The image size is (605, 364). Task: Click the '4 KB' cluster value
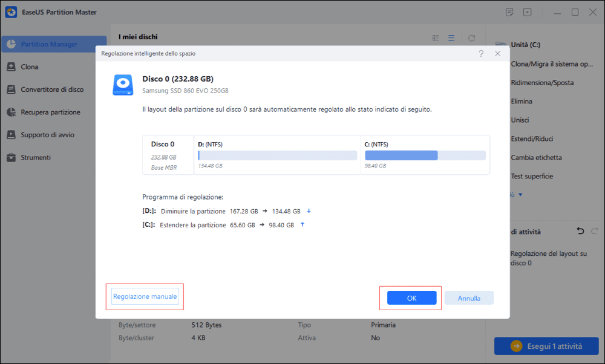[x=198, y=338]
